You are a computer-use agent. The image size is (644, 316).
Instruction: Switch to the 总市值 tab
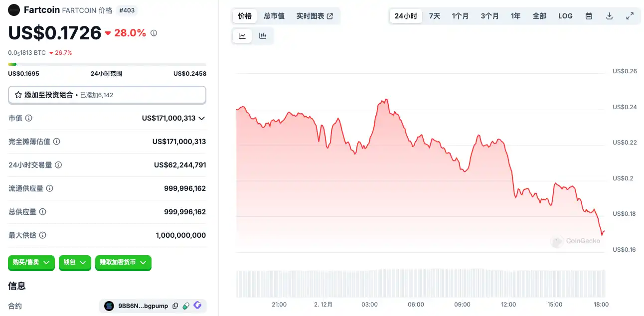pos(274,16)
